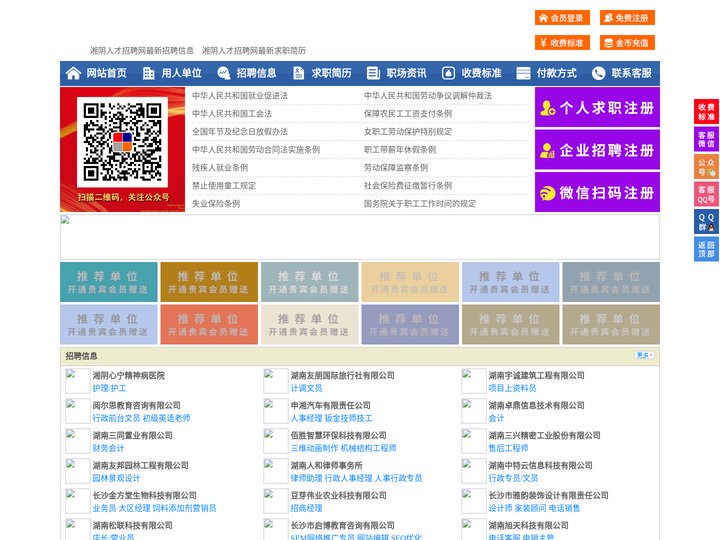Click the home icon in navigation bar
This screenshot has height=540, width=720.
[x=73, y=73]
